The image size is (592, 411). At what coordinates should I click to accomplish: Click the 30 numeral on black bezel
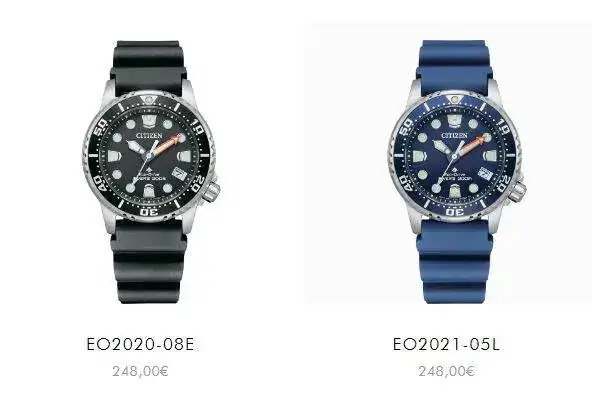coord(149,211)
